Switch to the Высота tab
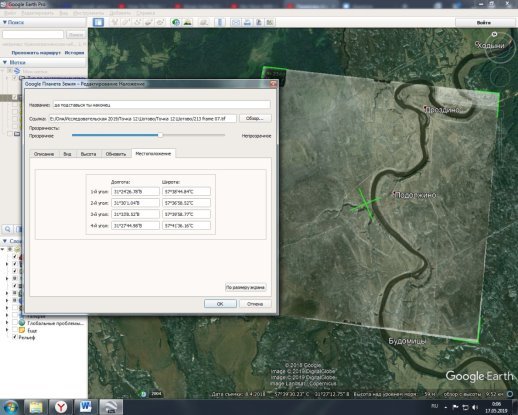The height and width of the screenshot is (415, 518). [x=88, y=154]
